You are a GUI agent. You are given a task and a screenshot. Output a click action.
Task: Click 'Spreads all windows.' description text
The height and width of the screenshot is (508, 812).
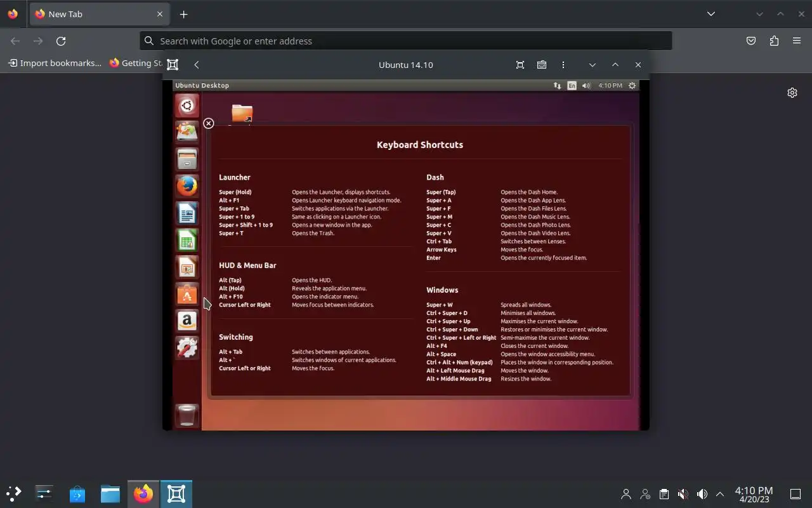(x=526, y=305)
